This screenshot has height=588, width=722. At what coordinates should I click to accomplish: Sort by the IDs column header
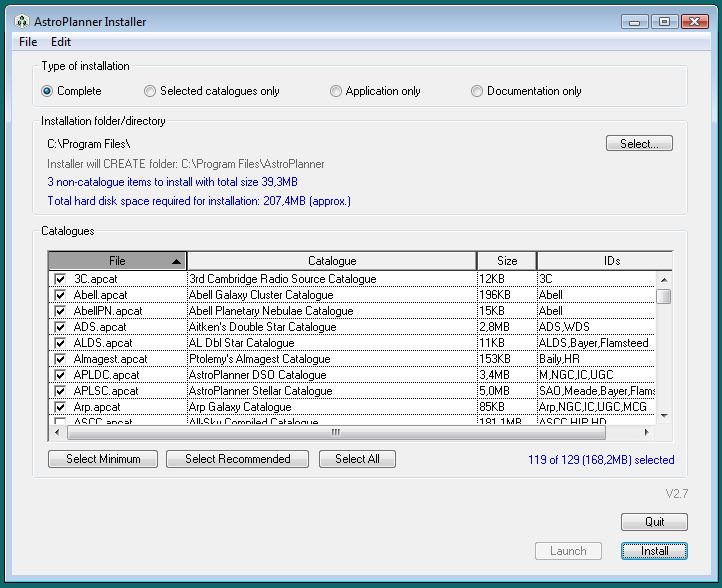click(x=605, y=261)
